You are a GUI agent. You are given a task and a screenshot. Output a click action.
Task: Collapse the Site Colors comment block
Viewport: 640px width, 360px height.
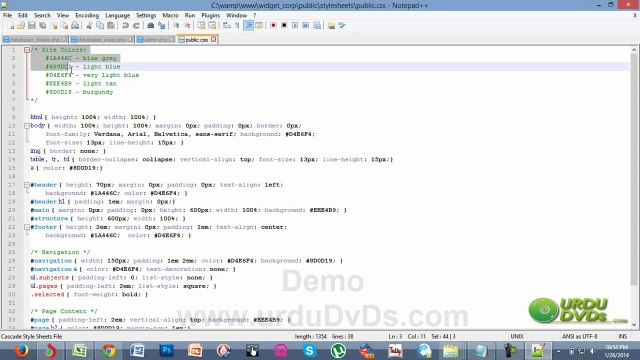27,50
